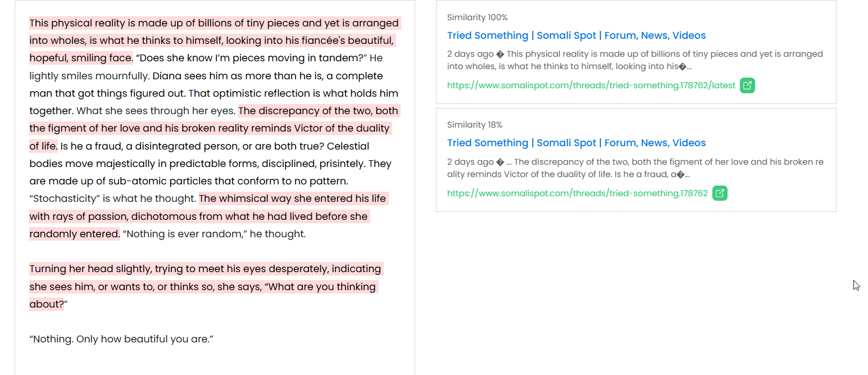Click the "Similarity 100%" label
Image resolution: width=868 pixels, height=375 pixels.
[477, 17]
